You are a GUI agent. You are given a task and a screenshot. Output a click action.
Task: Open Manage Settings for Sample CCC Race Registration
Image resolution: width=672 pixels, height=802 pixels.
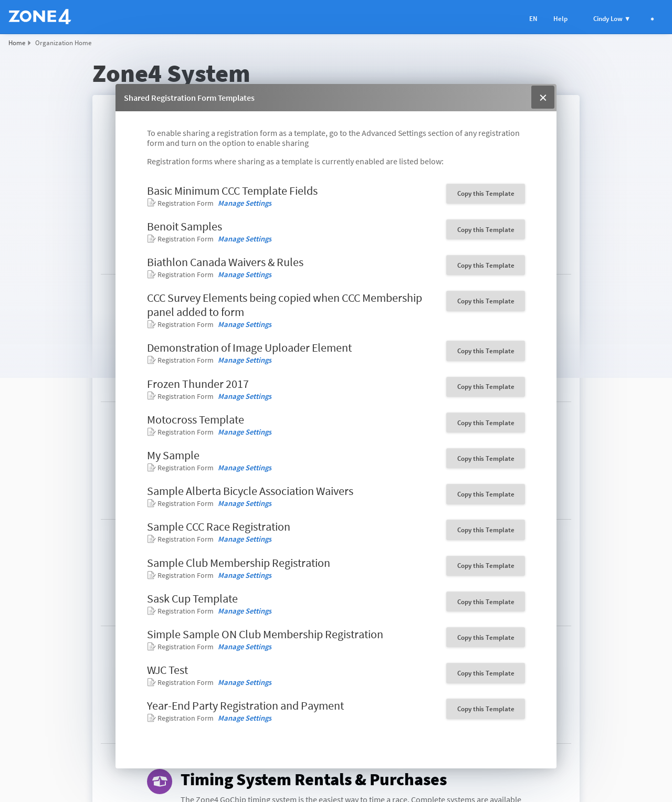pos(245,540)
